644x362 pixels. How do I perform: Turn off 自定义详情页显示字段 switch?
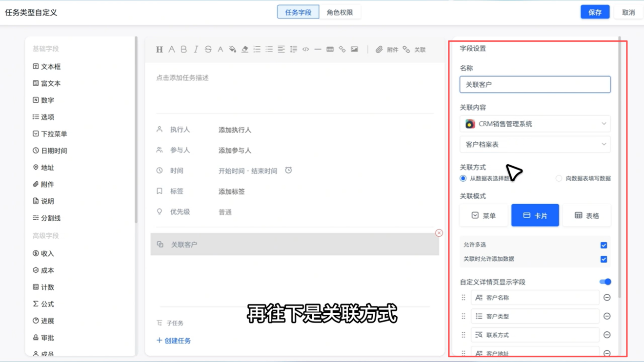[x=605, y=282]
